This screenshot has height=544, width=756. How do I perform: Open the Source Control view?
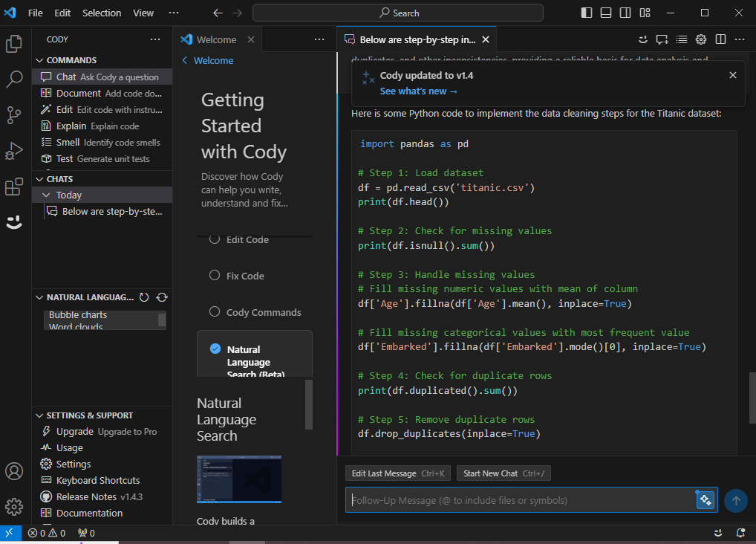pyautogui.click(x=13, y=115)
